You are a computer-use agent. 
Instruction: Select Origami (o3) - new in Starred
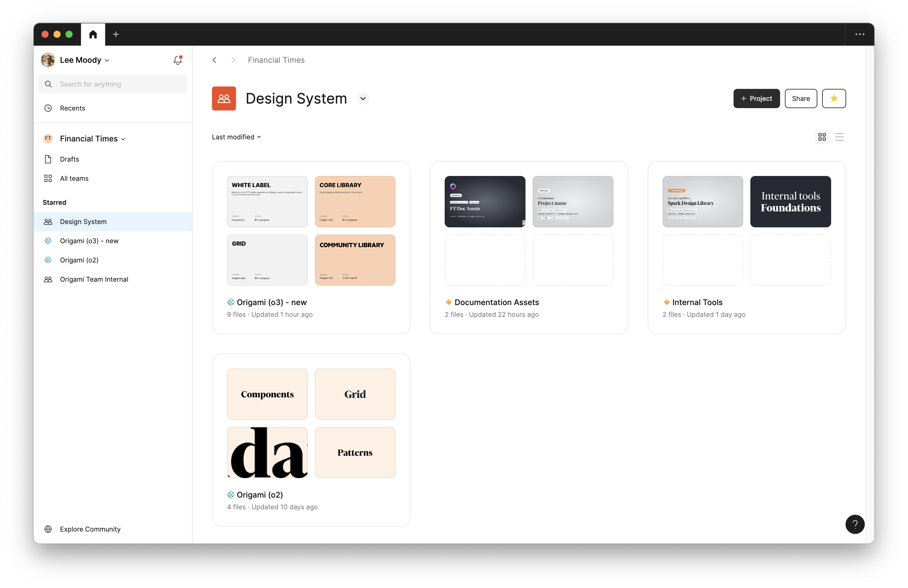113,241
